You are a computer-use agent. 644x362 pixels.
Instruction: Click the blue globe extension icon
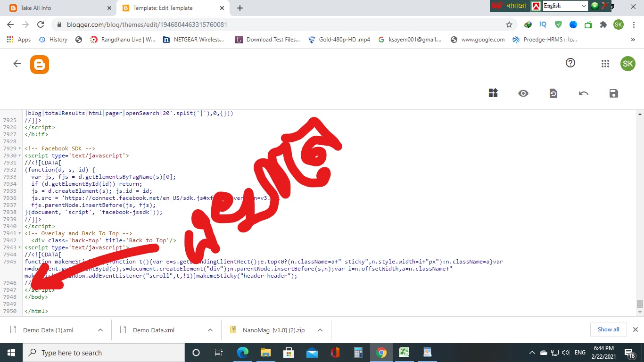point(573,25)
